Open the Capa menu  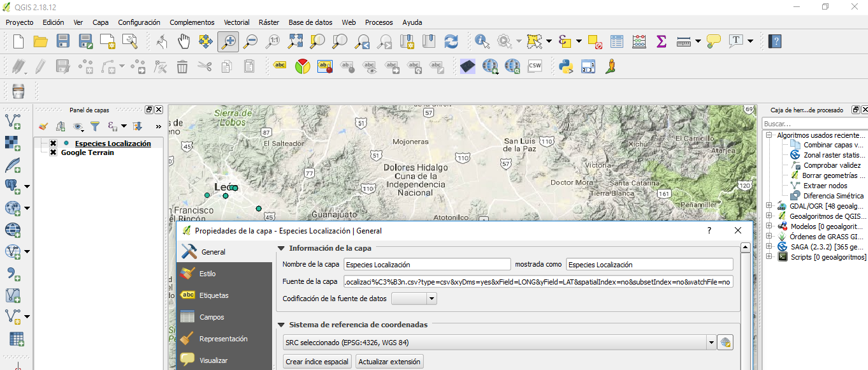point(101,22)
